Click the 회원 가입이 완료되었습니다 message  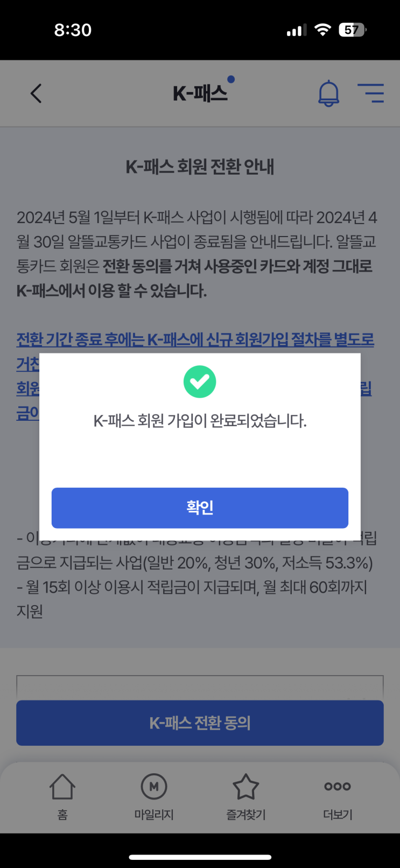[200, 421]
